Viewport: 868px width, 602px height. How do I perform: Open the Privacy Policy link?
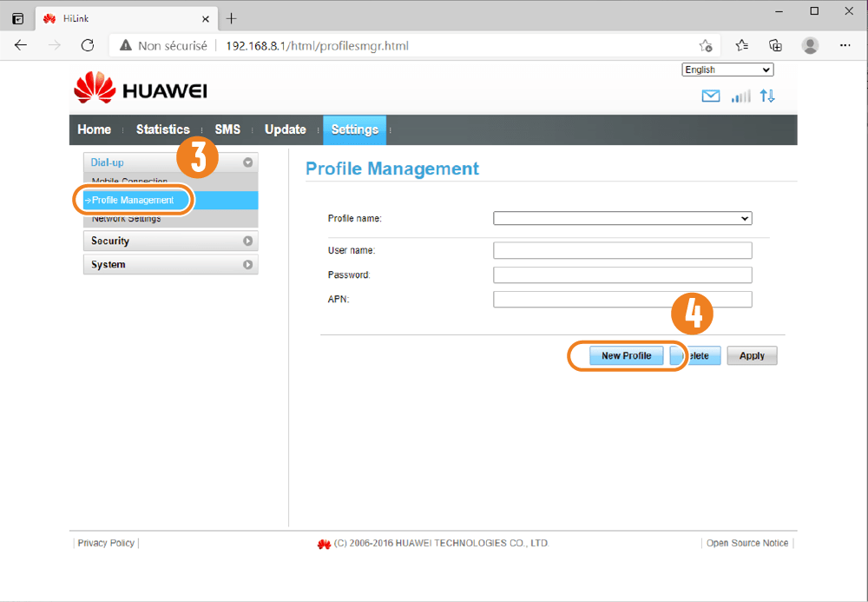point(106,543)
